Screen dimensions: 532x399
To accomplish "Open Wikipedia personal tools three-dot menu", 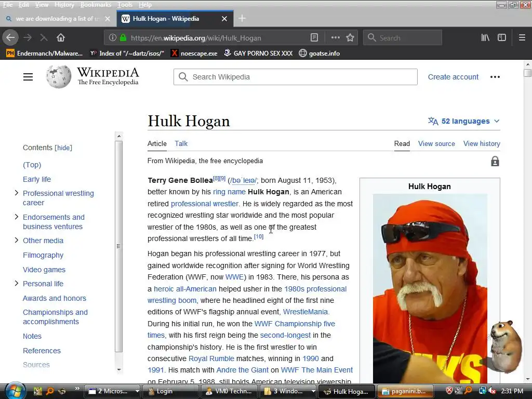I will (x=495, y=77).
